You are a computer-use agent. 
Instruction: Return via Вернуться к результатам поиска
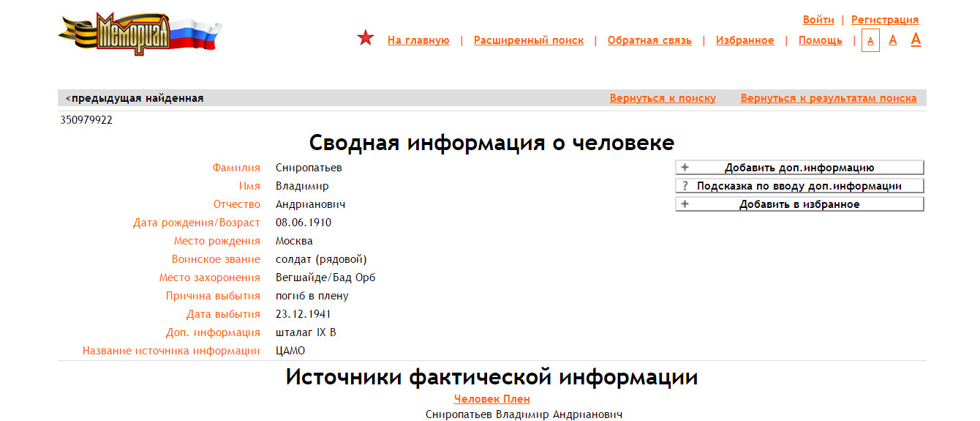click(x=828, y=98)
